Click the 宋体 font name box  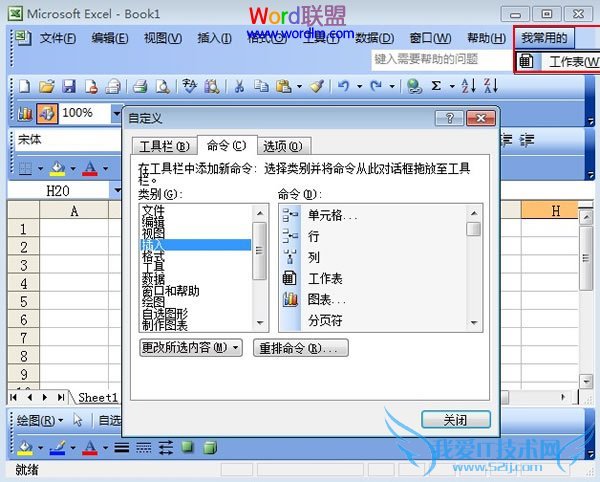point(68,140)
